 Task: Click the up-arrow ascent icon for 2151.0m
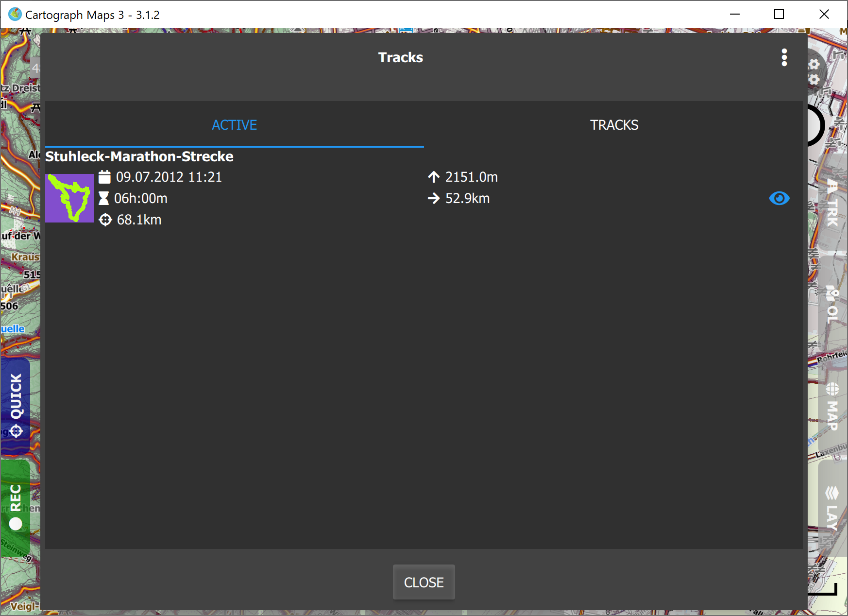click(x=434, y=177)
